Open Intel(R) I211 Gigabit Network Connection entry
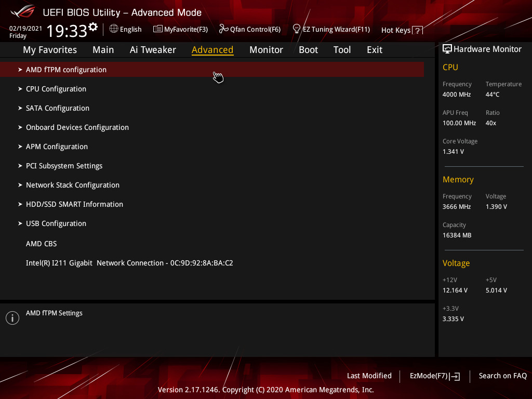The height and width of the screenshot is (399, 532). click(x=129, y=263)
